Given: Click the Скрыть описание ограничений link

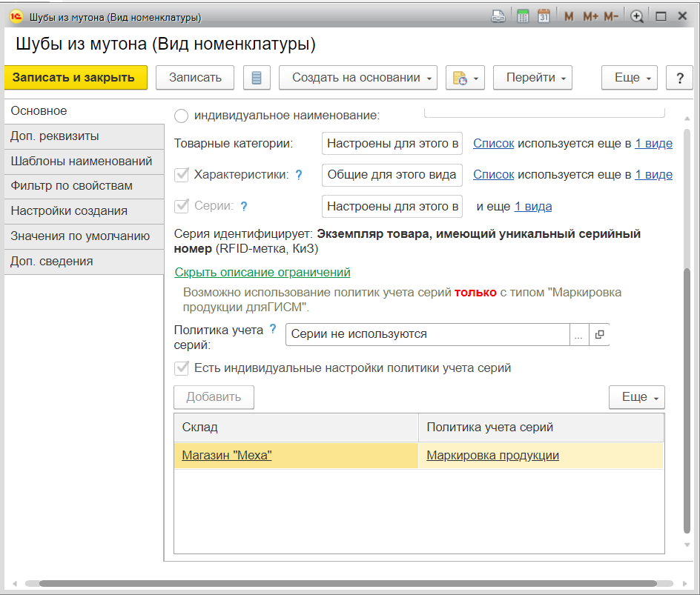Looking at the screenshot, I should click(262, 273).
